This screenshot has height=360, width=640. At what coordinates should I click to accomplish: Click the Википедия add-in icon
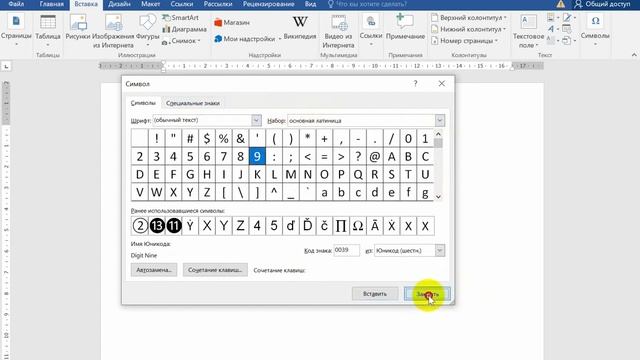pyautogui.click(x=300, y=28)
